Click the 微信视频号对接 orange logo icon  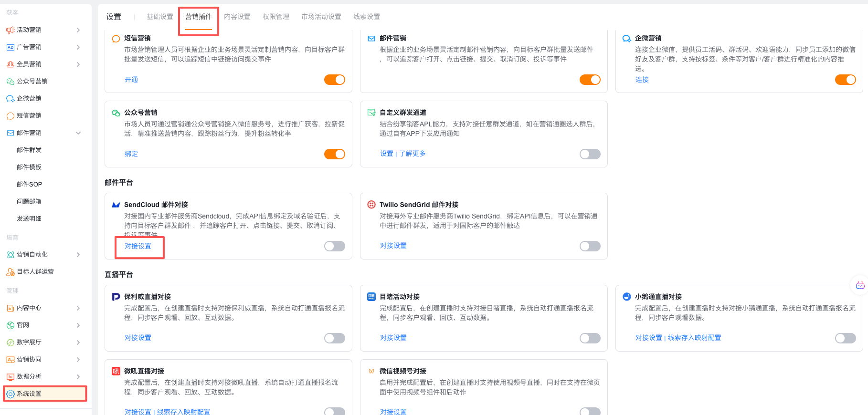[x=371, y=371]
